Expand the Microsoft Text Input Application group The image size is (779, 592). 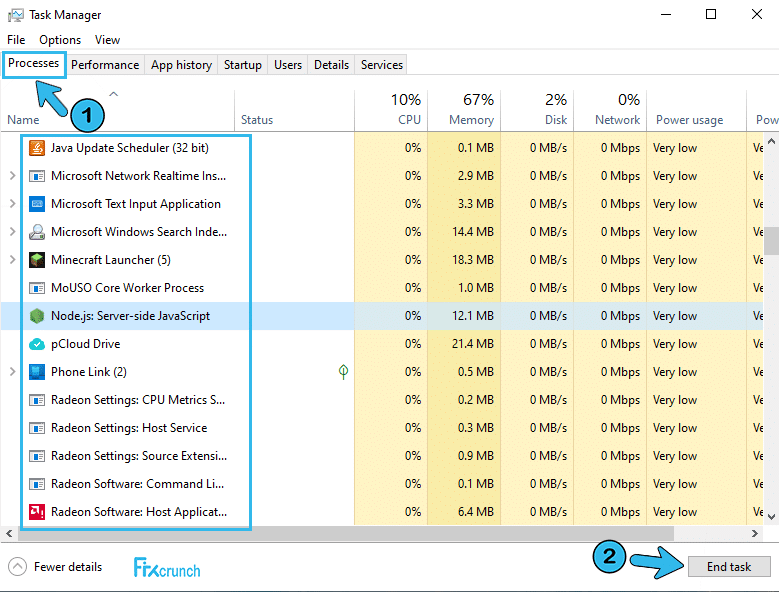tap(12, 204)
